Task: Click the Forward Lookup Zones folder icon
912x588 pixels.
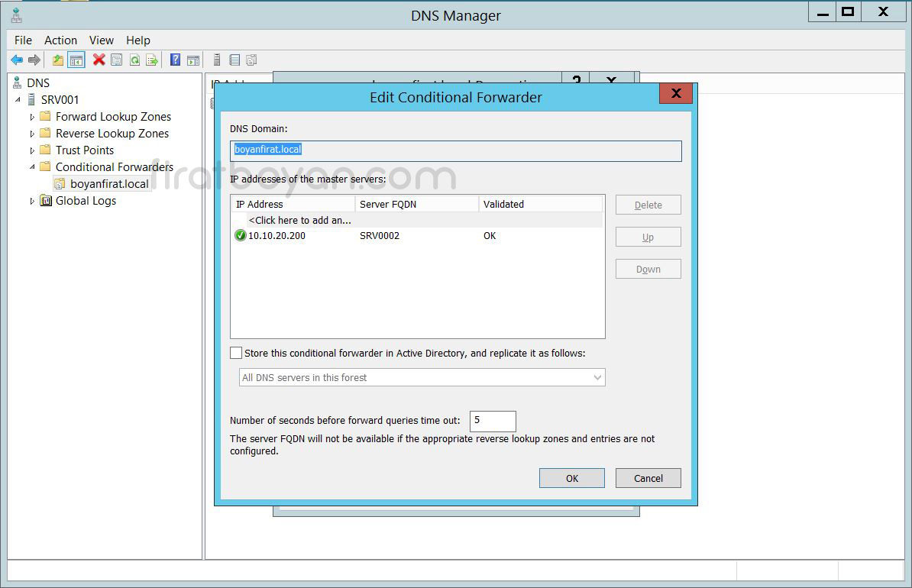Action: (x=45, y=116)
